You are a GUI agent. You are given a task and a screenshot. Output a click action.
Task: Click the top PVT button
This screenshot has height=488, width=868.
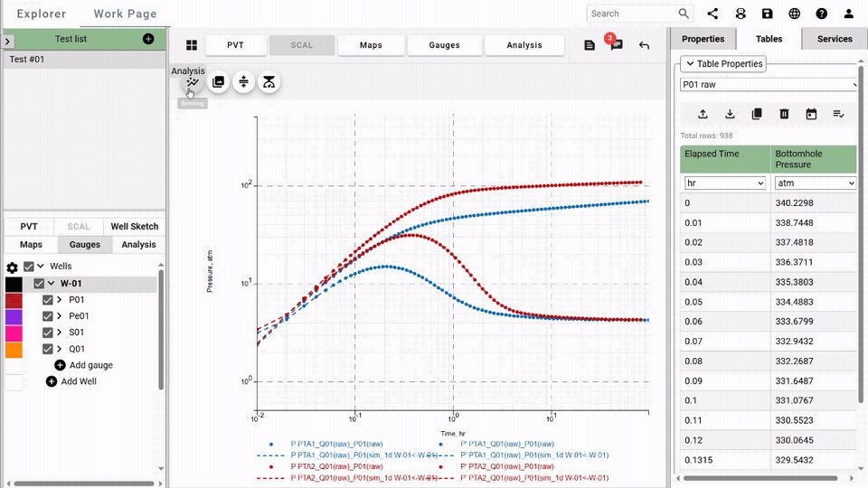point(235,45)
